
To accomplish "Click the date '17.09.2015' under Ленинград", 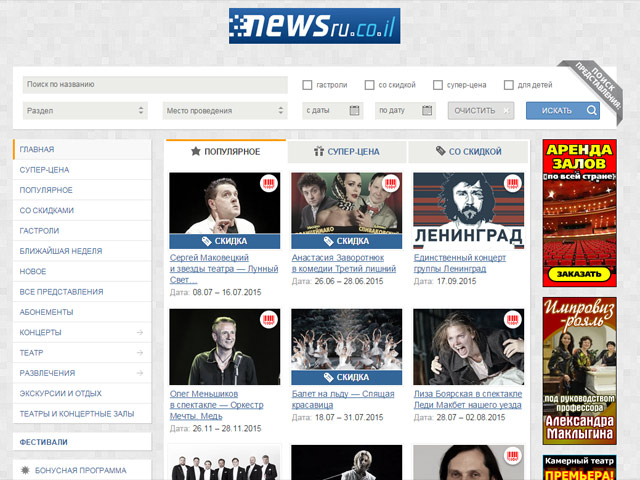I will [x=456, y=281].
